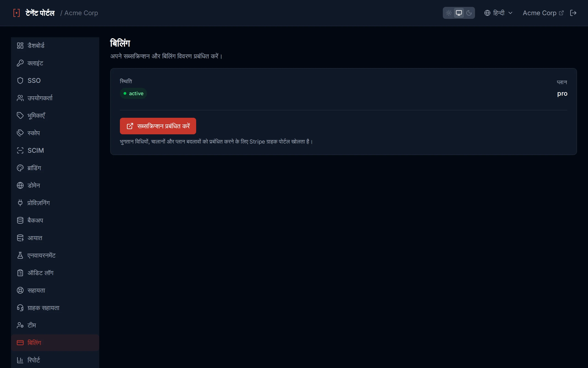Click the lifebuoy icon beside सहायता
This screenshot has height=368, width=588.
coord(20,290)
